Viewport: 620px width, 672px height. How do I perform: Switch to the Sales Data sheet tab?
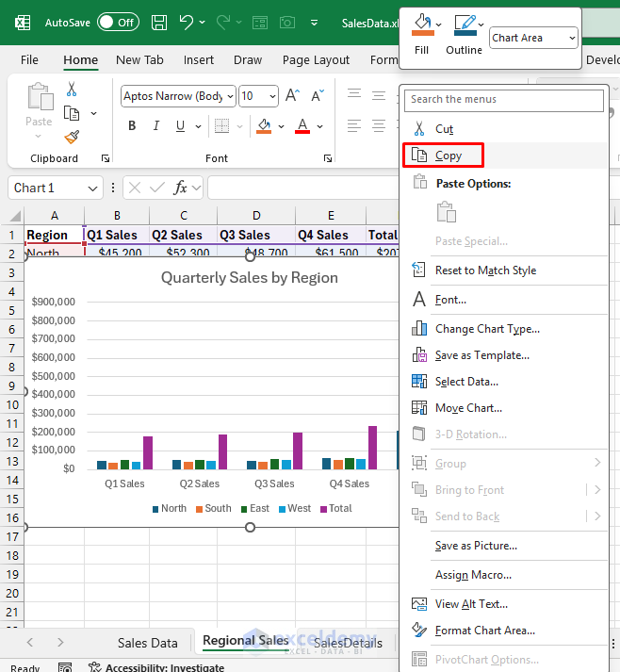coord(147,643)
